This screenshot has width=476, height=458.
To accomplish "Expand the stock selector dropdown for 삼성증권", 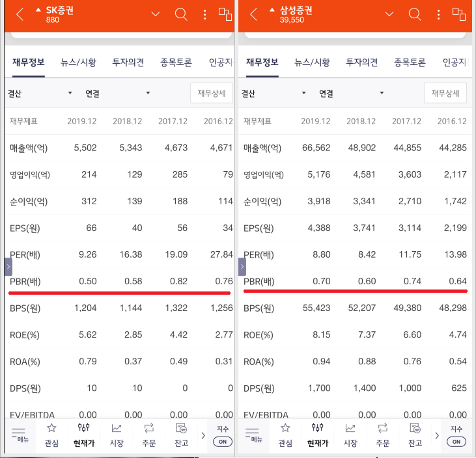I will pyautogui.click(x=389, y=14).
